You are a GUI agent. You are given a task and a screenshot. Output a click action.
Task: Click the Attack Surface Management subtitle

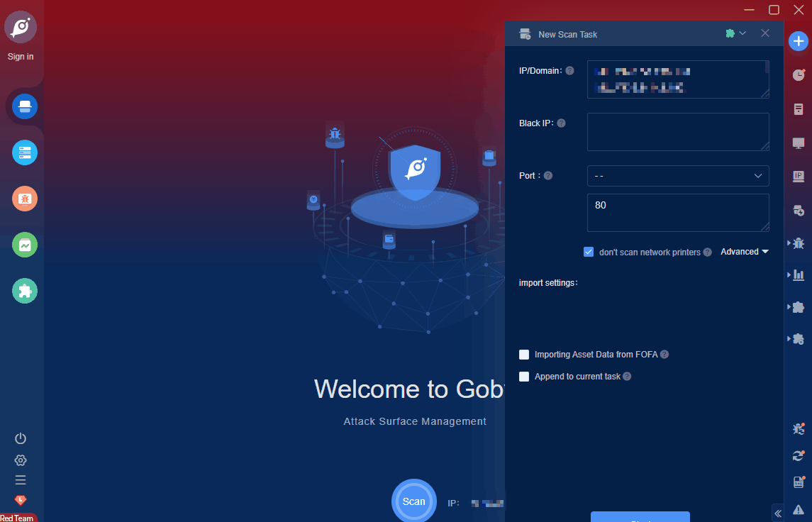point(415,421)
